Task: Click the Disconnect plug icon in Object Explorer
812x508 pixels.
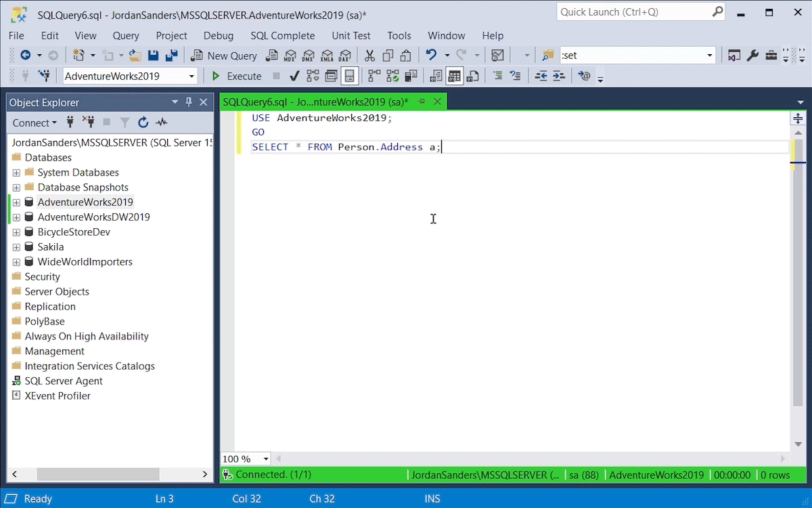Action: pyautogui.click(x=88, y=123)
